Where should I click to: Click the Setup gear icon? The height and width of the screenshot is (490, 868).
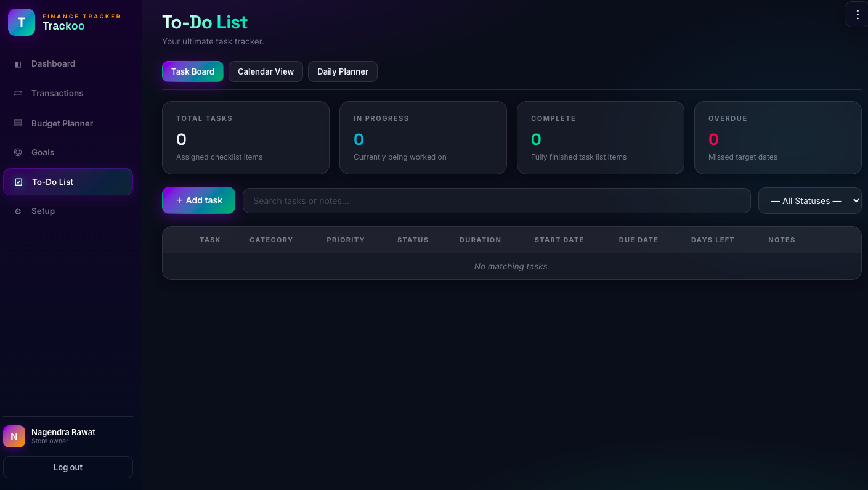click(18, 211)
